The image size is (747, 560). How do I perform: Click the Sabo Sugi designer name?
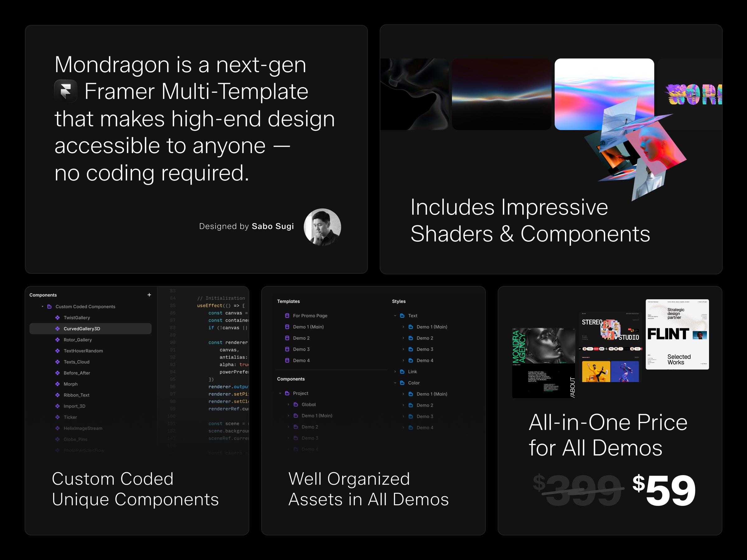coord(273,226)
